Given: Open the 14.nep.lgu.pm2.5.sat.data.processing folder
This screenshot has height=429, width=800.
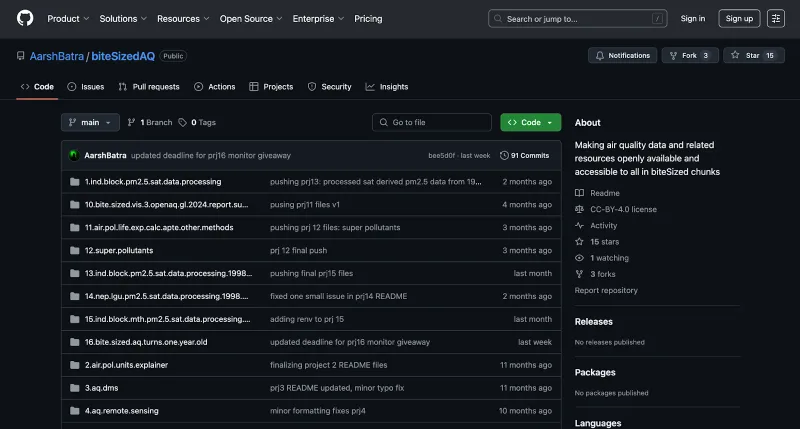Looking at the screenshot, I should [x=166, y=296].
